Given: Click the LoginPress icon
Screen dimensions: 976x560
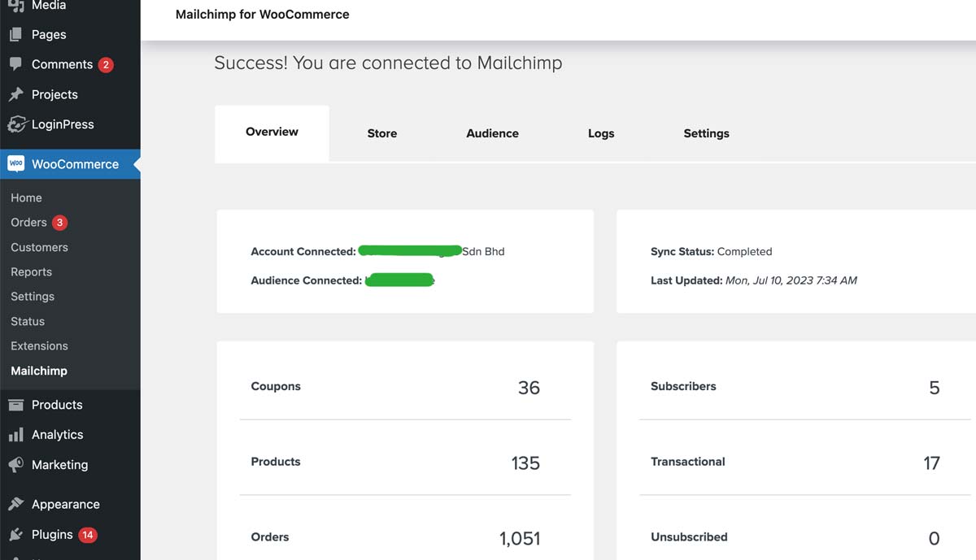Looking at the screenshot, I should (x=16, y=124).
